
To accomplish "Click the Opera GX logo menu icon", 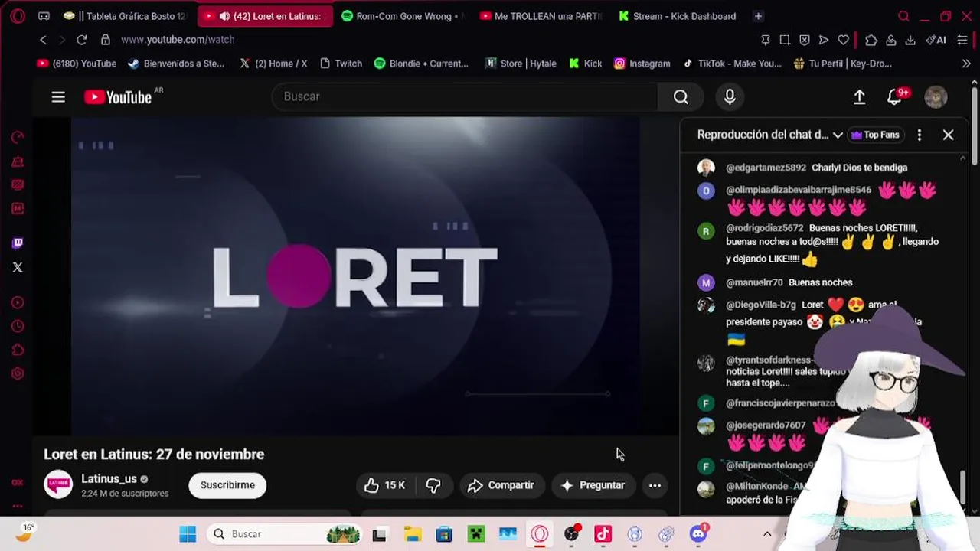I will tap(18, 16).
